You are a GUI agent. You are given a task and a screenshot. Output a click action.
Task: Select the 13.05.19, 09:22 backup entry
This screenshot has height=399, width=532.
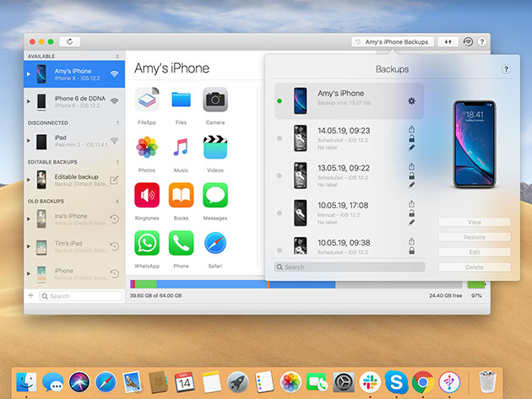349,175
